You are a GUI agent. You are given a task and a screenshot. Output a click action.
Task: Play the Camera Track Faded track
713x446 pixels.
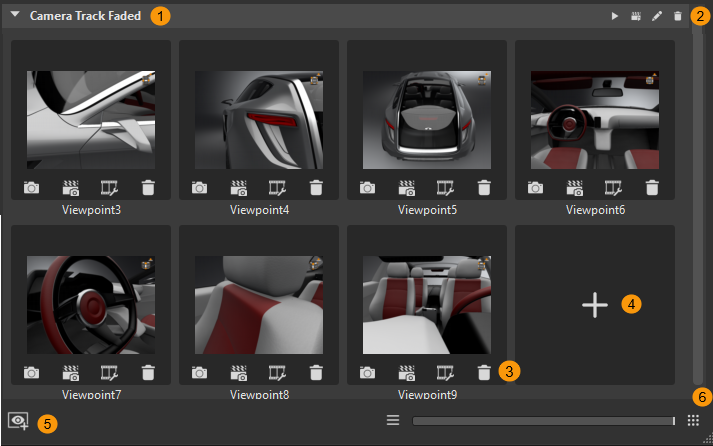pos(615,16)
